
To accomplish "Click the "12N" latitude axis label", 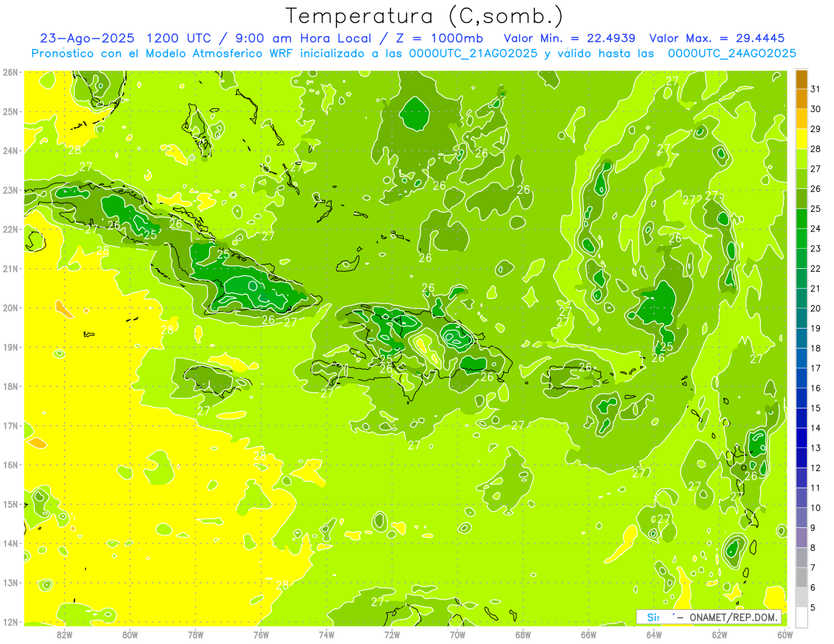I will click(10, 622).
